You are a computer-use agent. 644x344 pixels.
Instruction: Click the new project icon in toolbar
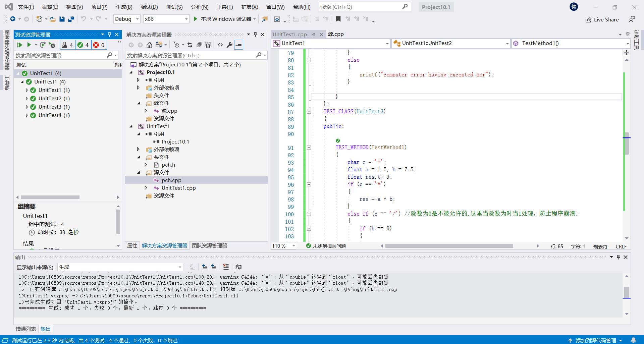pos(39,19)
